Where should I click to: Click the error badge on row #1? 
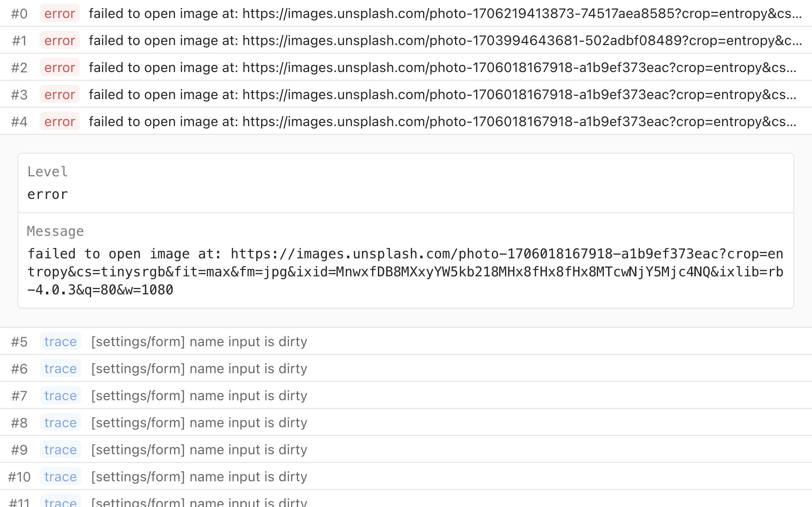pyautogui.click(x=60, y=41)
